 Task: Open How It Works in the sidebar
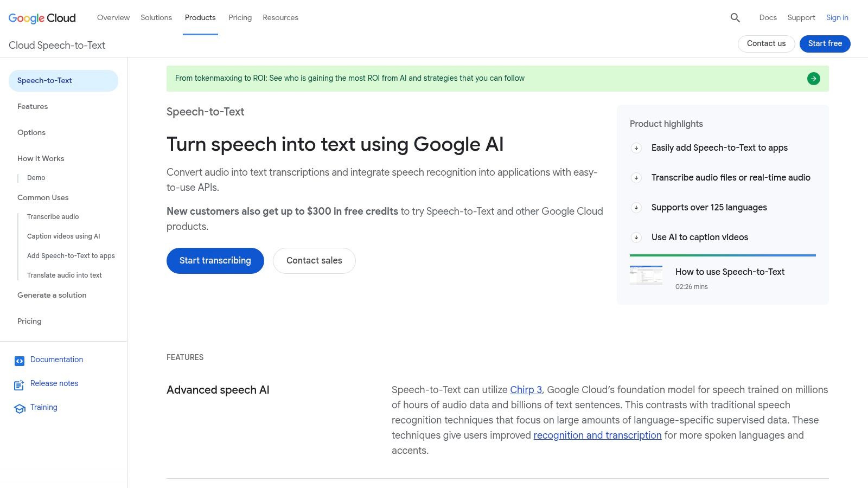[x=41, y=158]
